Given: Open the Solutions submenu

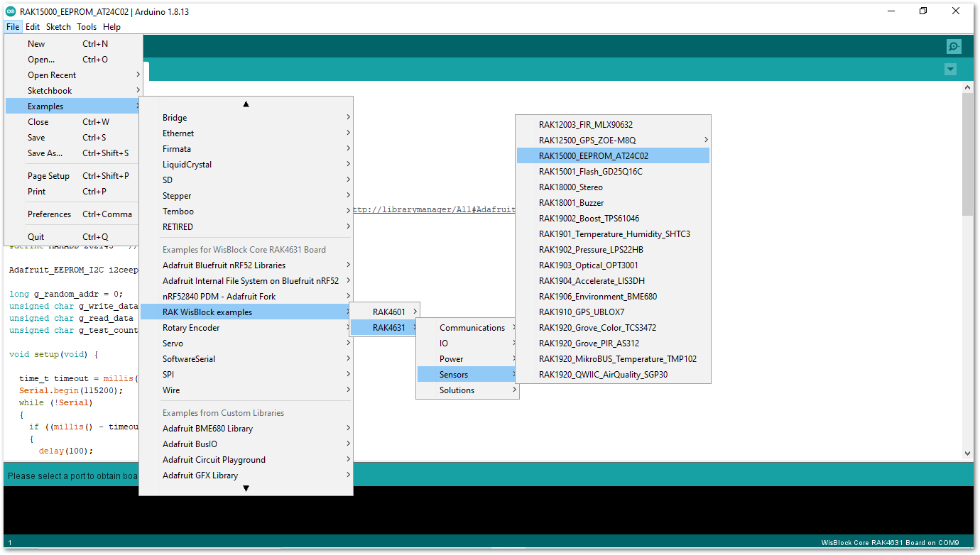Looking at the screenshot, I should point(467,390).
